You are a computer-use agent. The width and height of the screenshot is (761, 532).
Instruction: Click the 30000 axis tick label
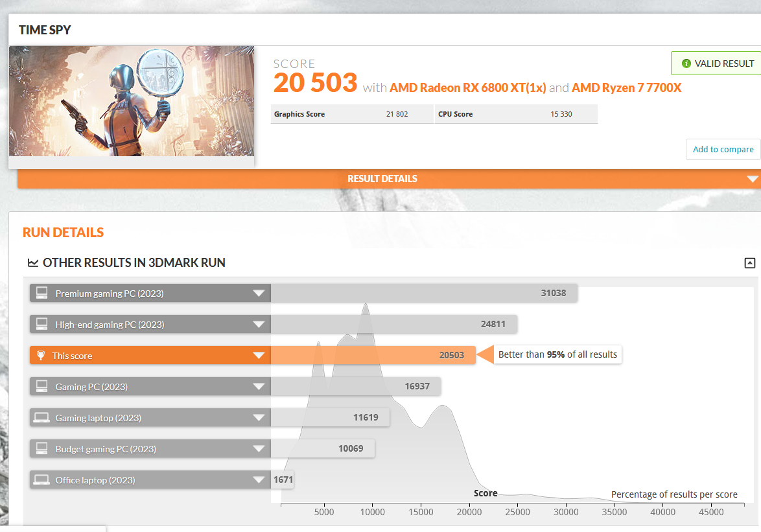click(566, 512)
